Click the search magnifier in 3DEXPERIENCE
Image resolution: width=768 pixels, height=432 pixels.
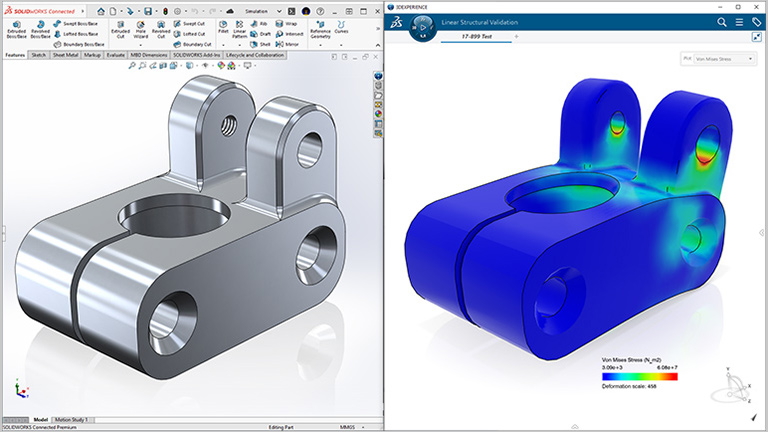[x=722, y=21]
